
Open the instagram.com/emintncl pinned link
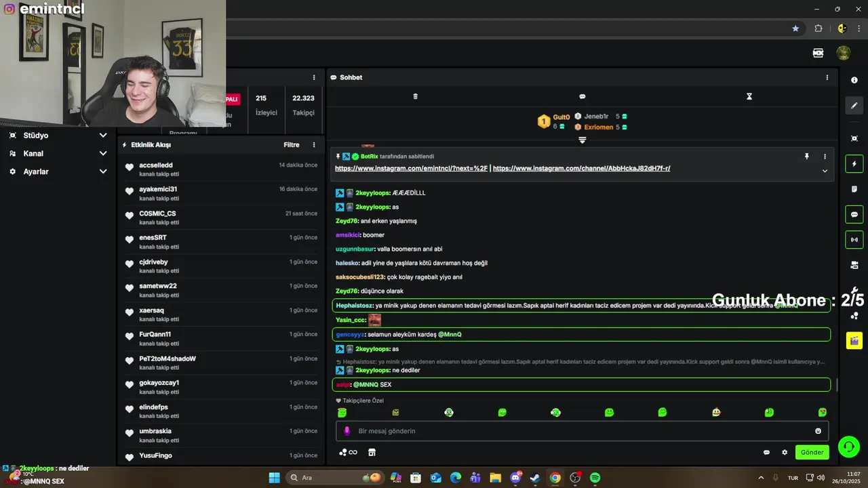[411, 168]
